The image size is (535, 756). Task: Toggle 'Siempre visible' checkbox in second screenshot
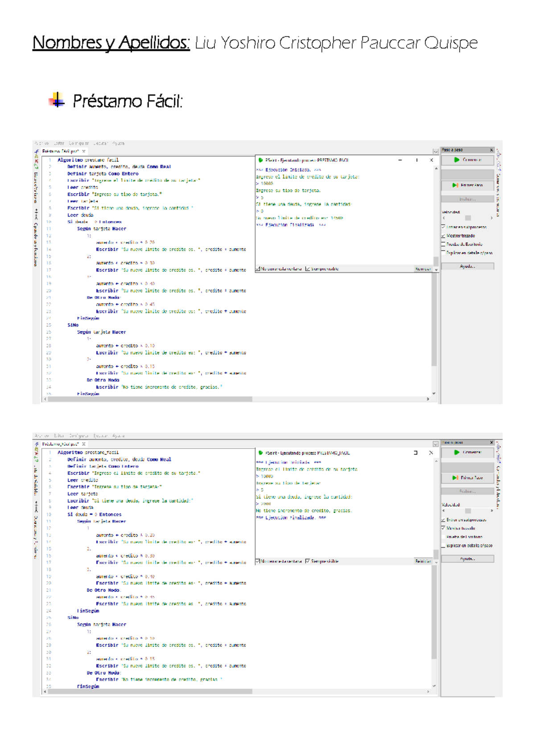click(308, 561)
